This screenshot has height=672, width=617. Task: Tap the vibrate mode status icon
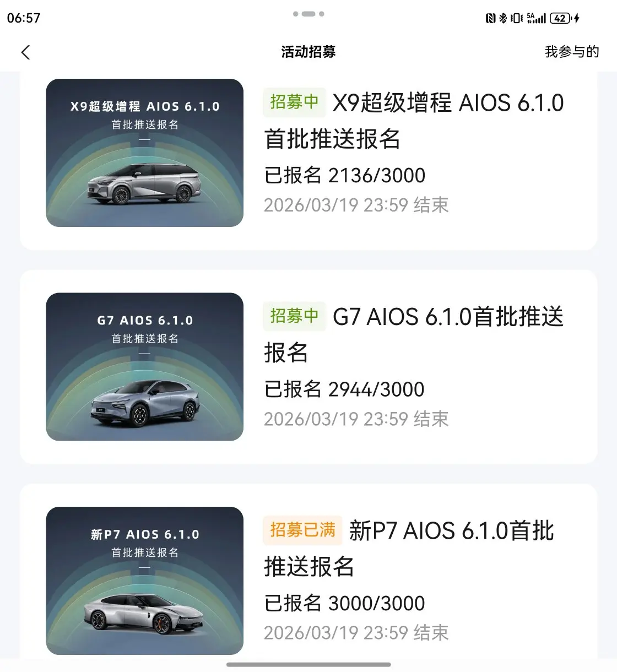(x=517, y=18)
